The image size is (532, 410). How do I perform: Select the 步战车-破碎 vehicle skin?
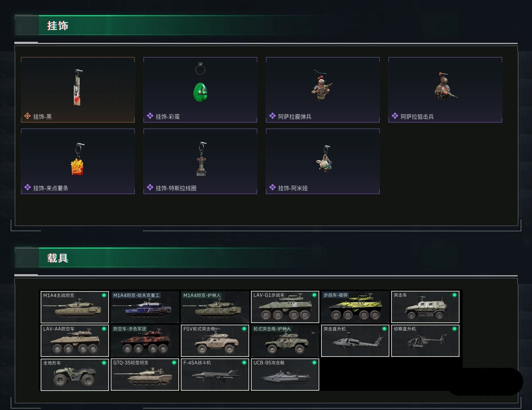pos(355,307)
